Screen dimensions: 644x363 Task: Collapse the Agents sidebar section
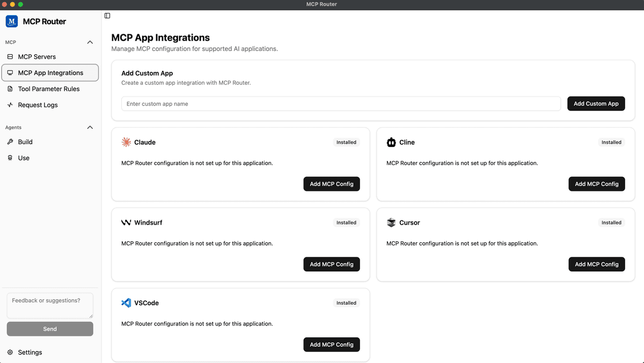(x=90, y=128)
